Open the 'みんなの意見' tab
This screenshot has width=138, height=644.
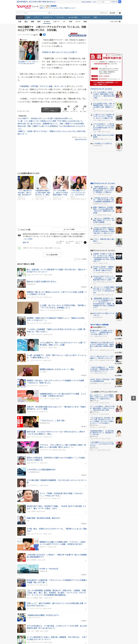[73, 17]
